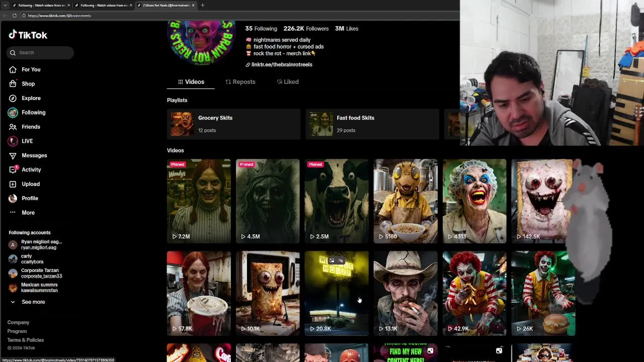
Task: Click the 3M Likes count
Action: click(347, 29)
